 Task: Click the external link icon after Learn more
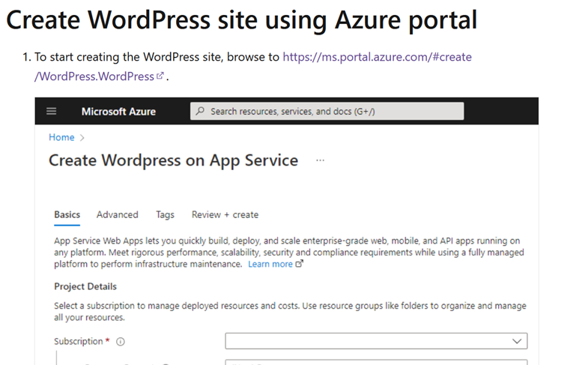click(x=299, y=264)
